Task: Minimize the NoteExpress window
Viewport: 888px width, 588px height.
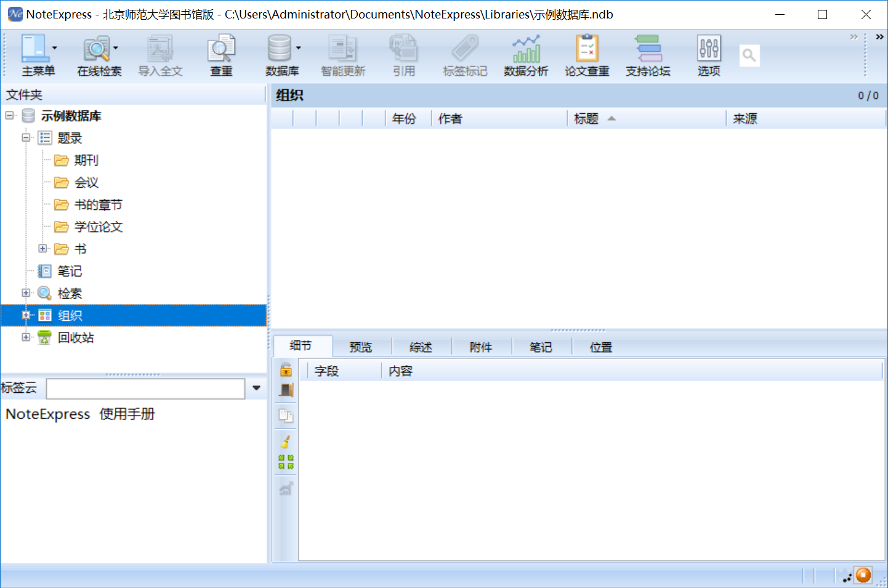Action: 780,14
